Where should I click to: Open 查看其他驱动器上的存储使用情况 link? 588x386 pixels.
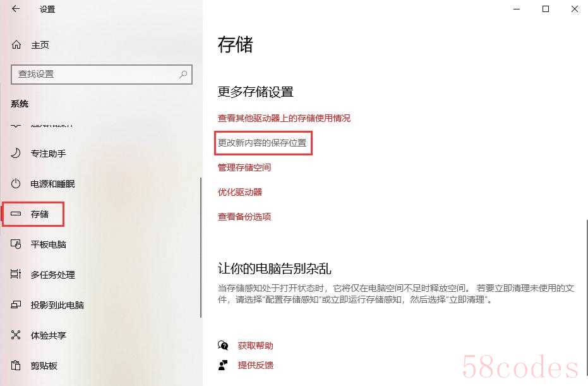tap(284, 118)
